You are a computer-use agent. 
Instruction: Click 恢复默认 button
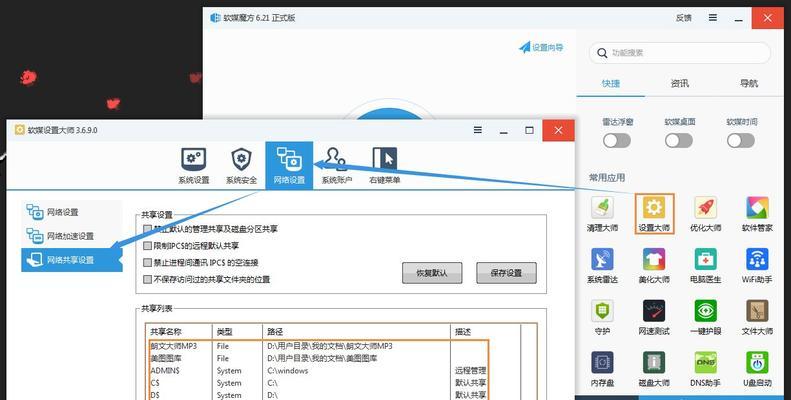(432, 273)
